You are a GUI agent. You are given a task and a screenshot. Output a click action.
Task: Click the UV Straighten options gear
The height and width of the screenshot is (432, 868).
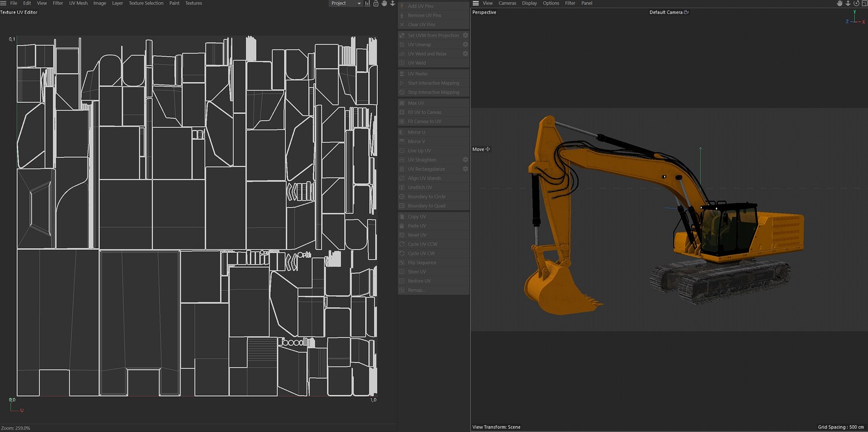[x=465, y=160]
